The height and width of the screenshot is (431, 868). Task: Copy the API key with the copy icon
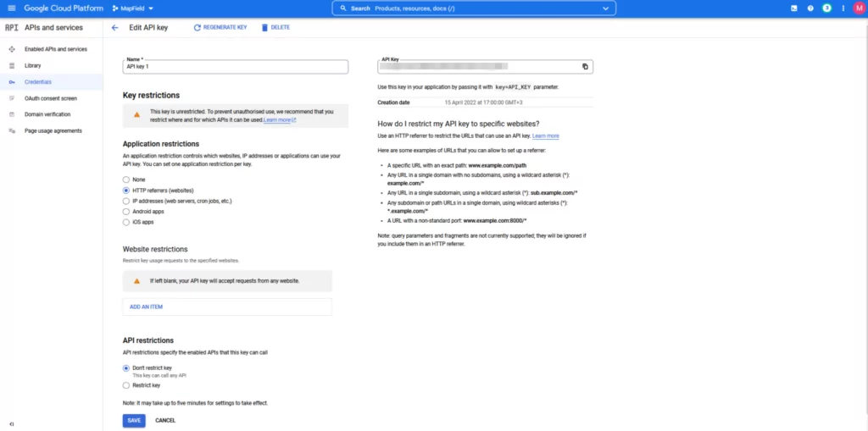585,67
